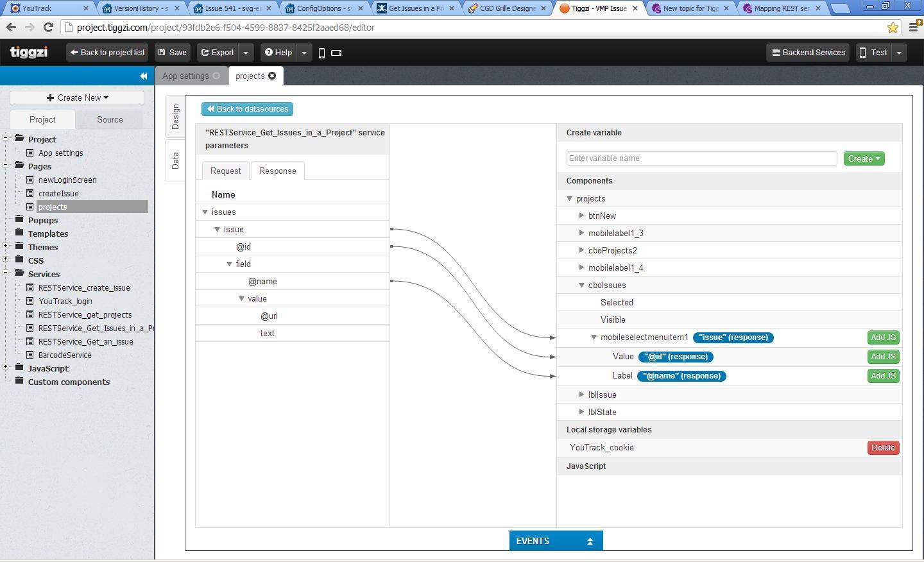Image resolution: width=924 pixels, height=562 pixels.
Task: Collapse the cboIssues component node
Action: [581, 285]
